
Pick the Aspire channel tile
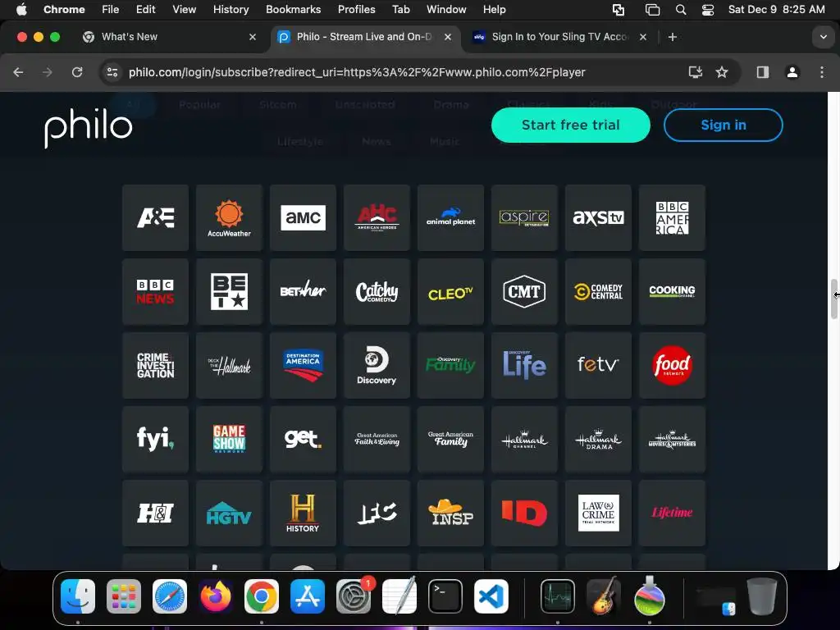pyautogui.click(x=524, y=217)
